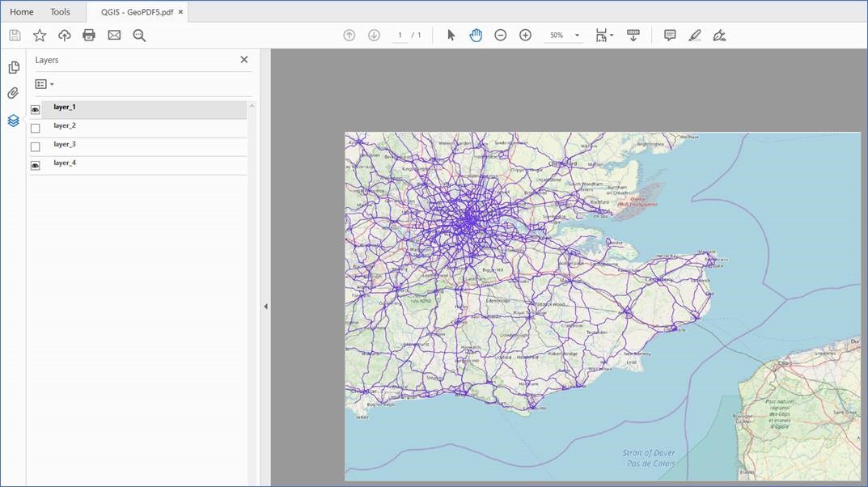Open the Comment speech-bubble tool
Image resolution: width=868 pixels, height=487 pixels.
point(669,35)
